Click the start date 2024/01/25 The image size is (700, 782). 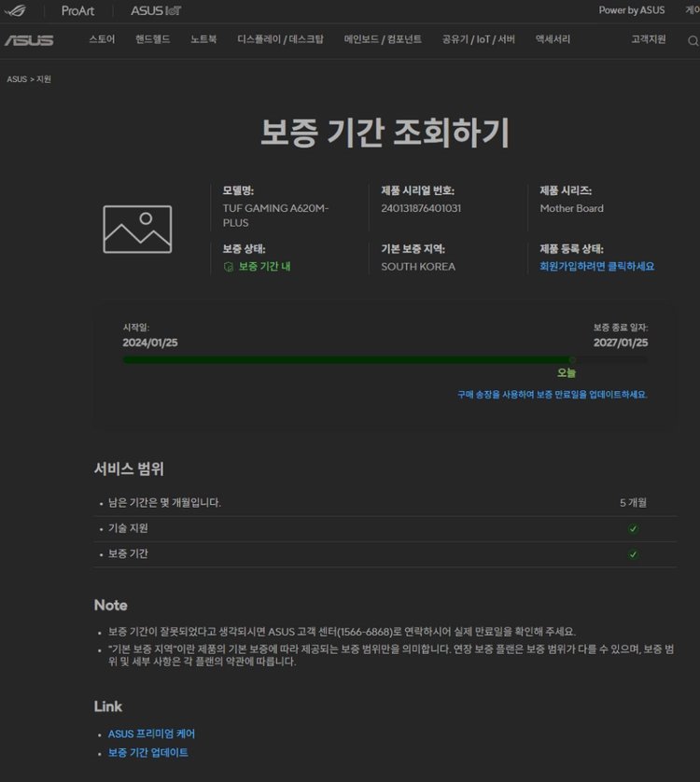click(x=150, y=342)
